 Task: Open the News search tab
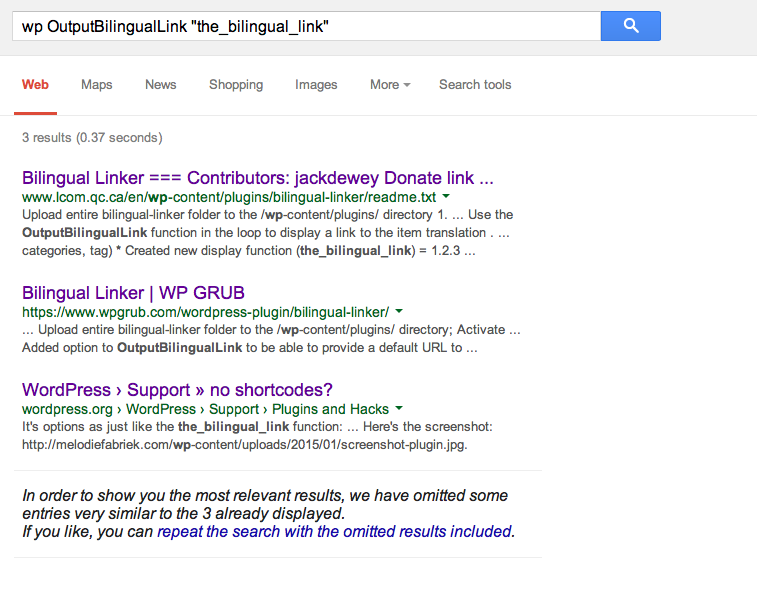(x=161, y=84)
